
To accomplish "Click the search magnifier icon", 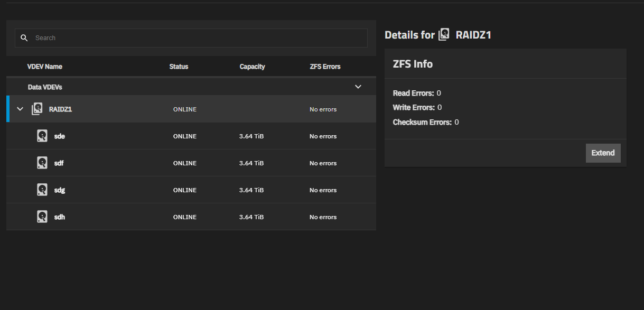I will point(24,38).
